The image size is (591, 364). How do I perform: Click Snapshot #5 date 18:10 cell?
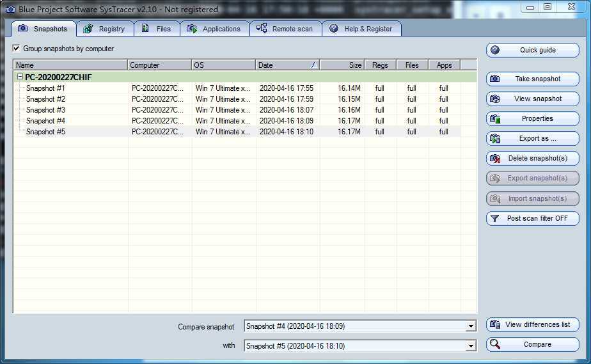coord(286,132)
